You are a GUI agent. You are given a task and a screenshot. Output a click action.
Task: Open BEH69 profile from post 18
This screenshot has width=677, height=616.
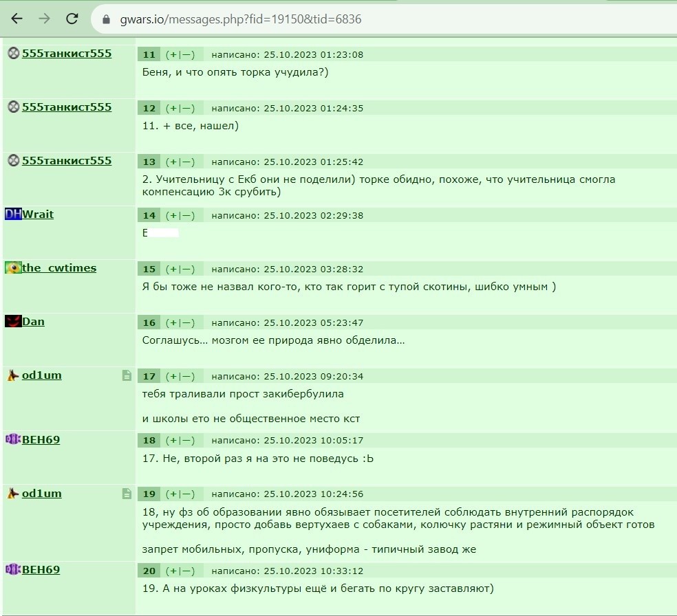click(x=41, y=439)
